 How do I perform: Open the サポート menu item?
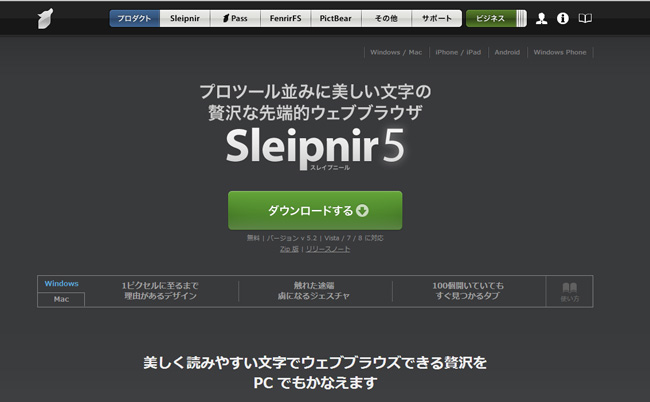tap(437, 18)
